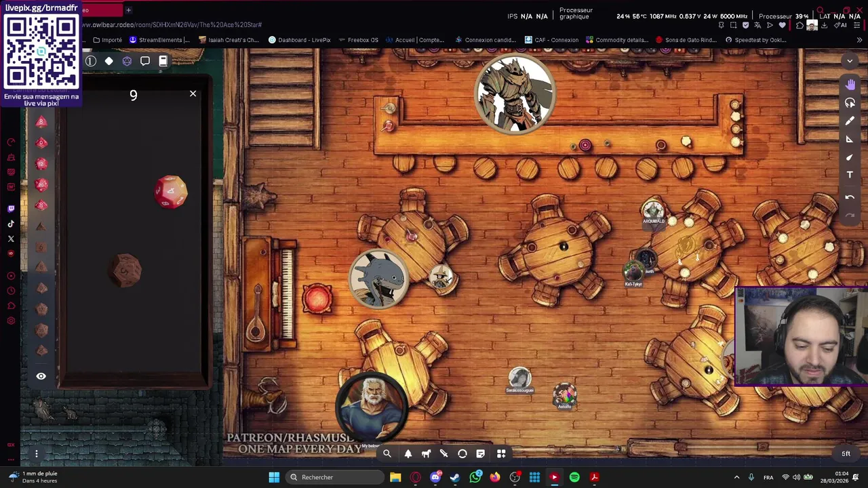Open the Speedtest by Ookla bookmark
The image size is (868, 488).
click(x=755, y=40)
